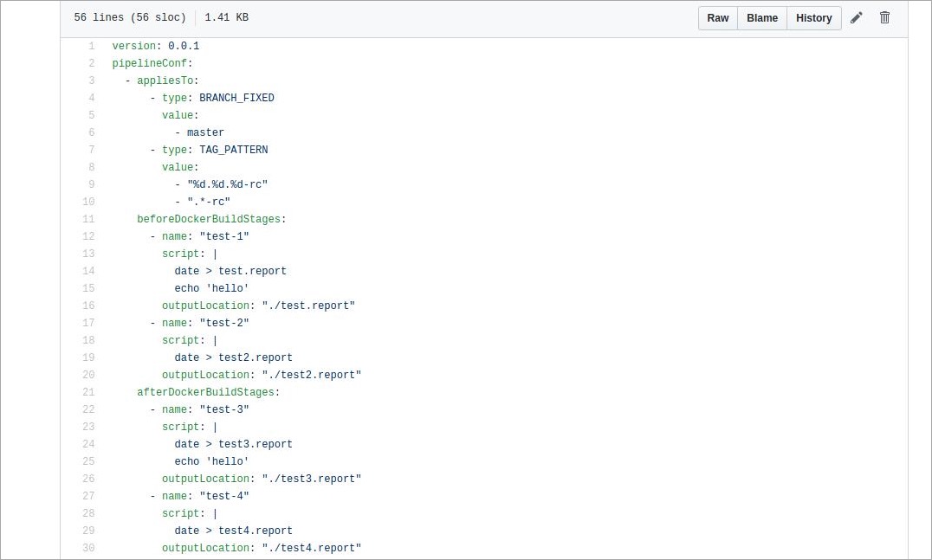Click the pipelineConf key on line 2

coord(149,63)
